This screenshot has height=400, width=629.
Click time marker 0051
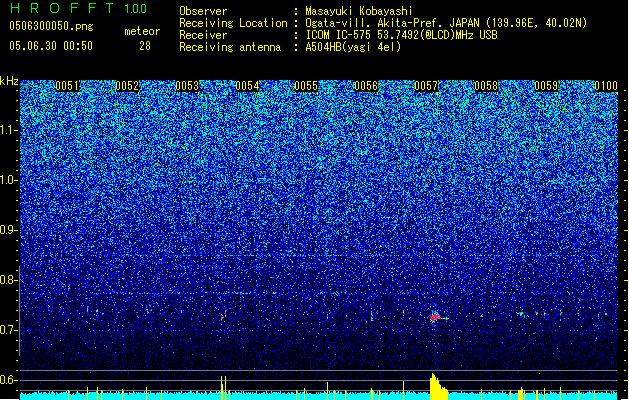coord(67,86)
